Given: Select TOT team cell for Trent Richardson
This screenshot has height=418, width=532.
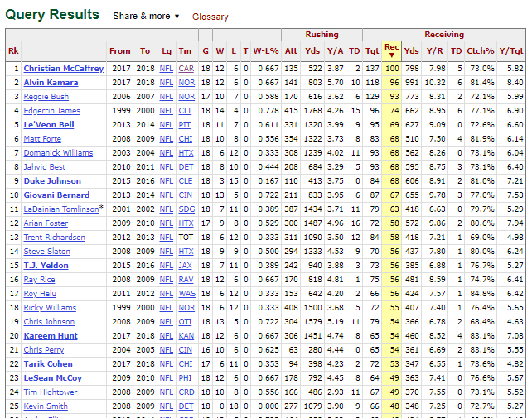Looking at the screenshot, I should pos(186,238).
